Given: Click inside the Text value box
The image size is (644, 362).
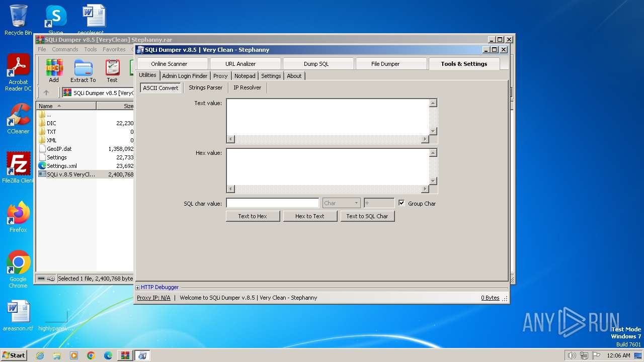Looking at the screenshot, I should tap(328, 117).
